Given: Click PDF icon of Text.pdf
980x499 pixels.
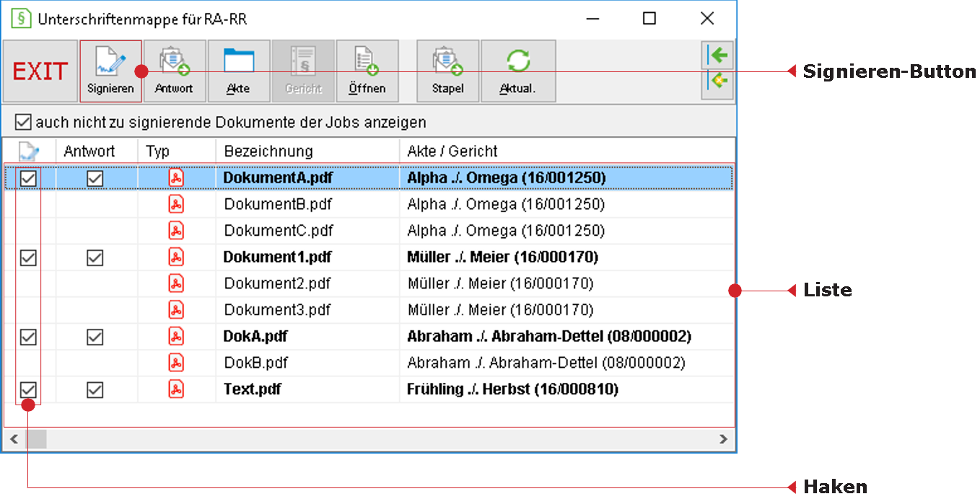Looking at the screenshot, I should tap(176, 389).
